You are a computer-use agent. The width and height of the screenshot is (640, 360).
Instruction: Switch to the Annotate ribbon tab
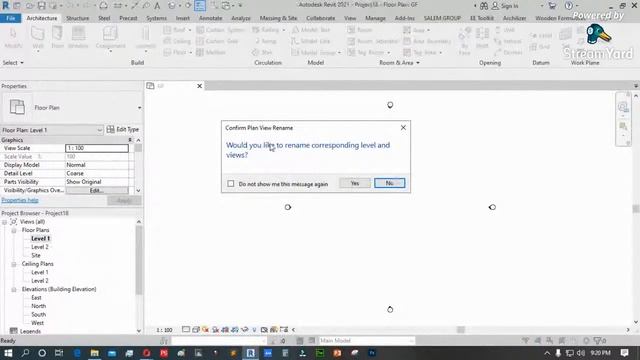point(211,18)
